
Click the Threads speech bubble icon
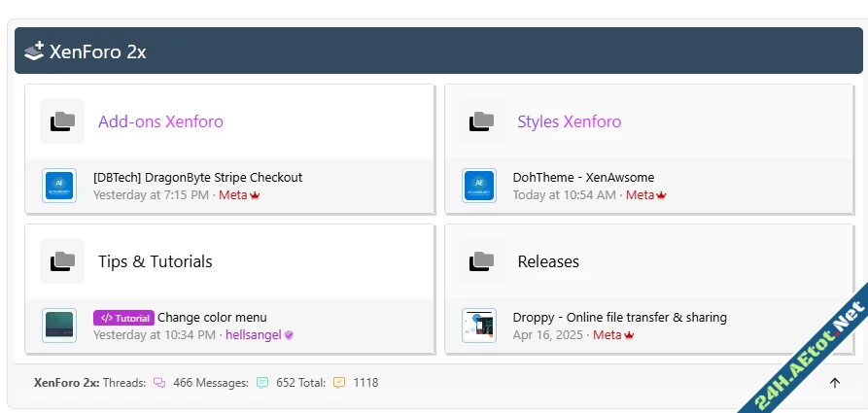coord(159,383)
